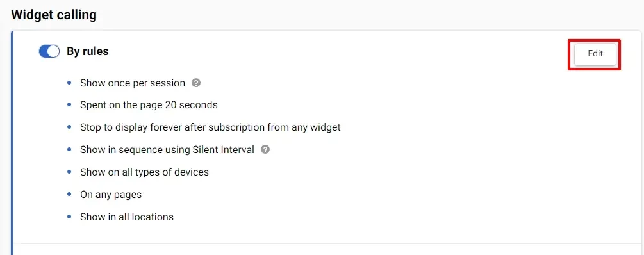The height and width of the screenshot is (255, 644).
Task: Select the By rules label text
Action: click(88, 51)
